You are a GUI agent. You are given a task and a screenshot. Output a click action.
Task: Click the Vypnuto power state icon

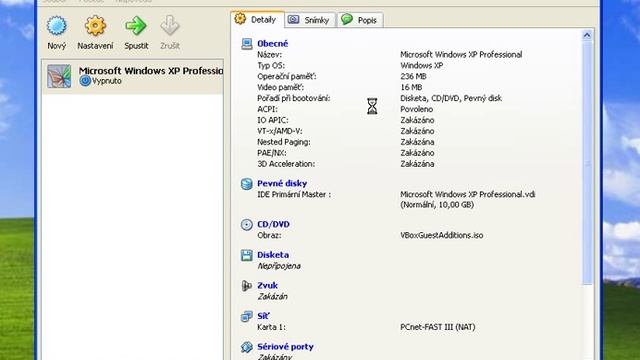(x=85, y=81)
